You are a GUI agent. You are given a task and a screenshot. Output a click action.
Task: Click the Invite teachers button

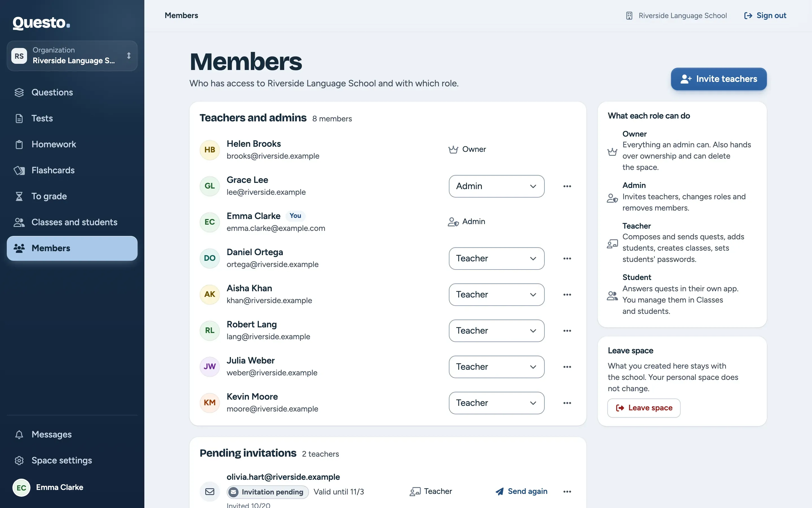tap(719, 79)
